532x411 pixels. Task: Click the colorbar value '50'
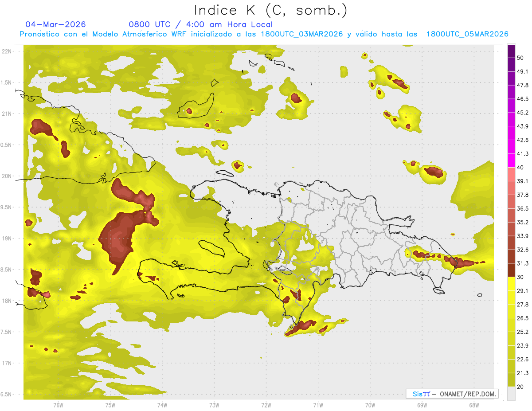(x=520, y=58)
